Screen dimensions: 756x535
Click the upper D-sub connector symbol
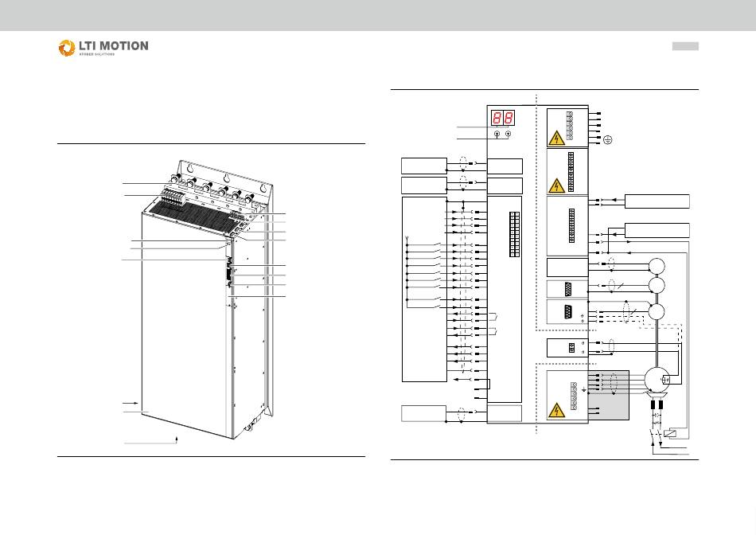(x=568, y=290)
